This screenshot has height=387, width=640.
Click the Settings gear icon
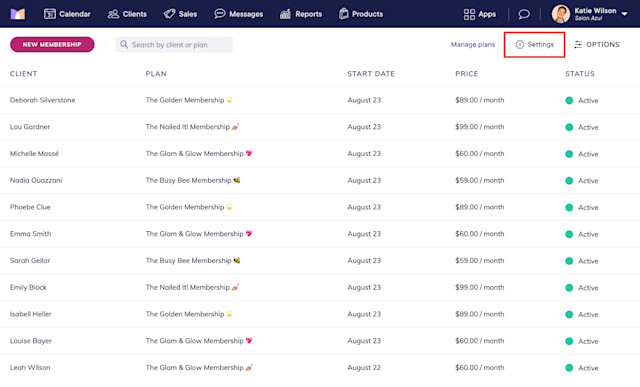click(x=520, y=44)
